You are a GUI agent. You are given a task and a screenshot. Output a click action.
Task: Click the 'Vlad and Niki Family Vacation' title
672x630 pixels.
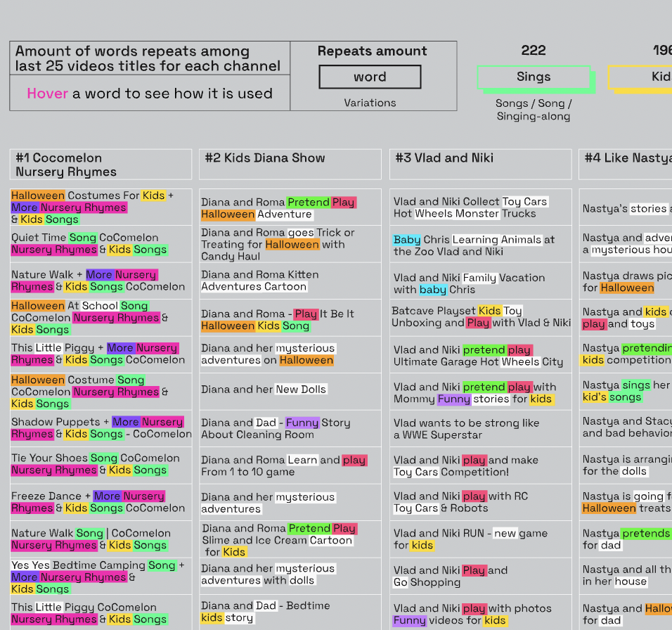tap(469, 283)
